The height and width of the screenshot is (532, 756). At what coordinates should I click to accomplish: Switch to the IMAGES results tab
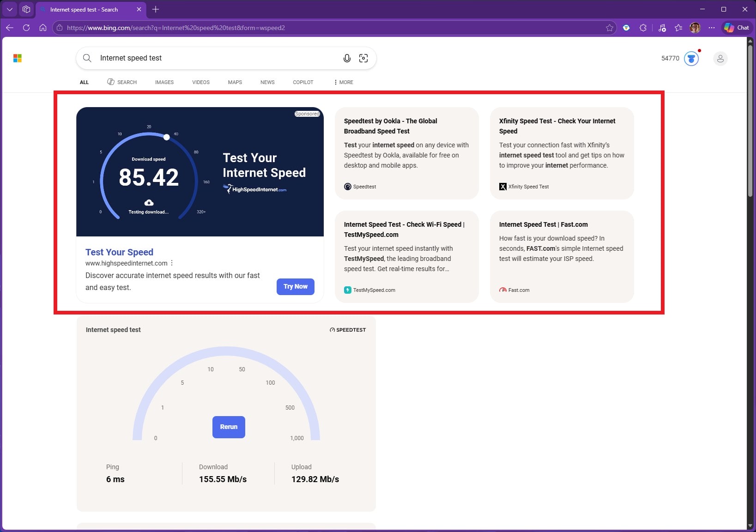[x=164, y=82]
